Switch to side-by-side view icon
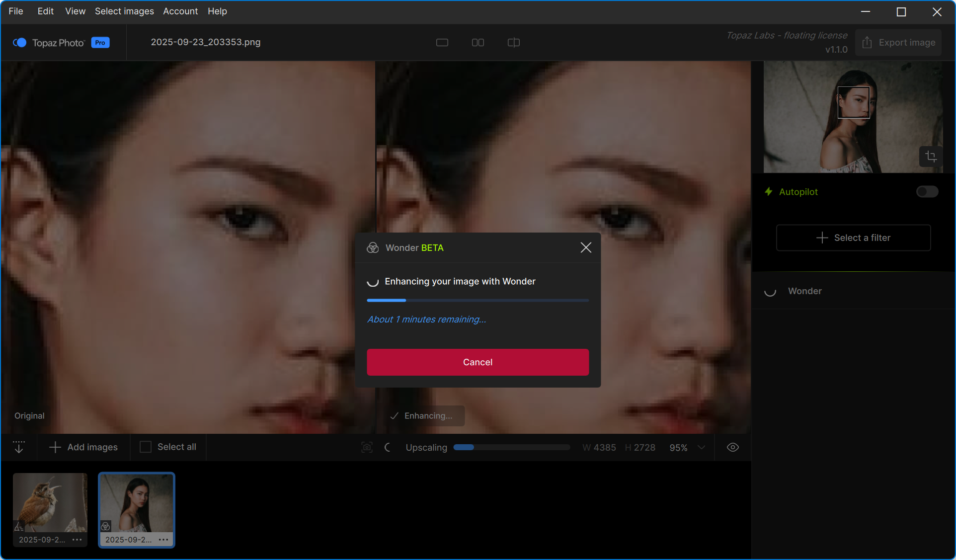 (478, 43)
